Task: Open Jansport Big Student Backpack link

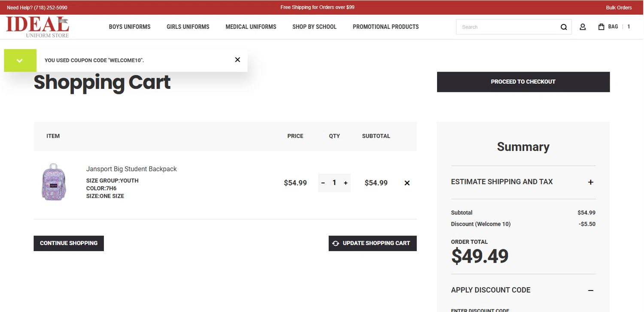Action: [131, 169]
